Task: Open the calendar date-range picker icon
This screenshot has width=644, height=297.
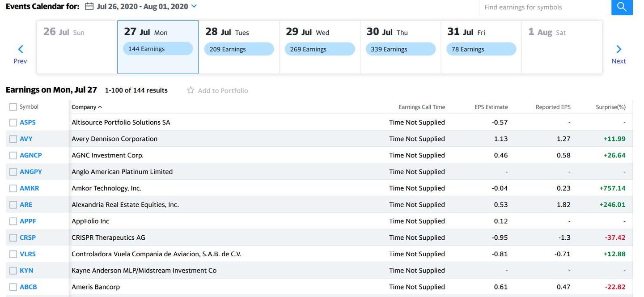Action: click(89, 6)
